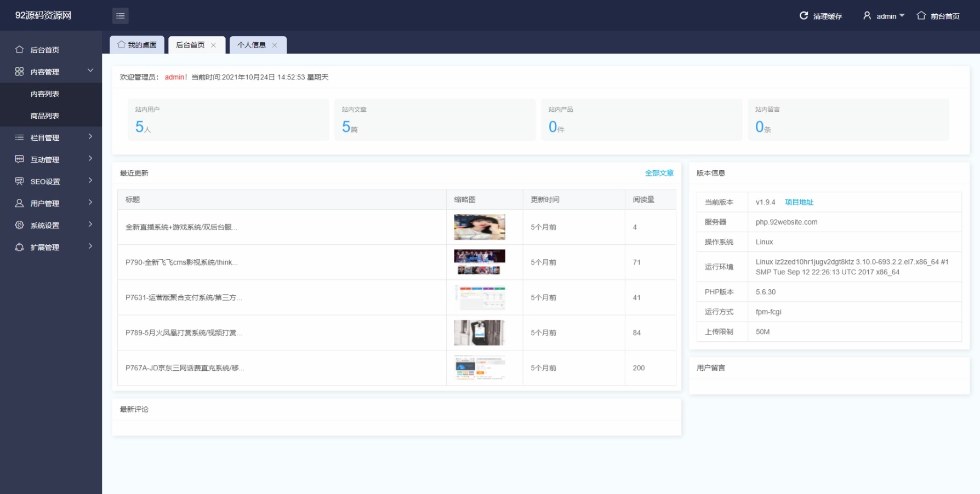The image size is (980, 494).
Task: Click the php.92website.com server value
Action: pyautogui.click(x=787, y=222)
